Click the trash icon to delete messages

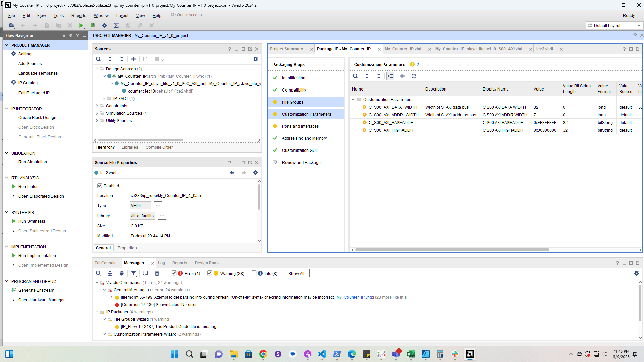tap(157, 273)
